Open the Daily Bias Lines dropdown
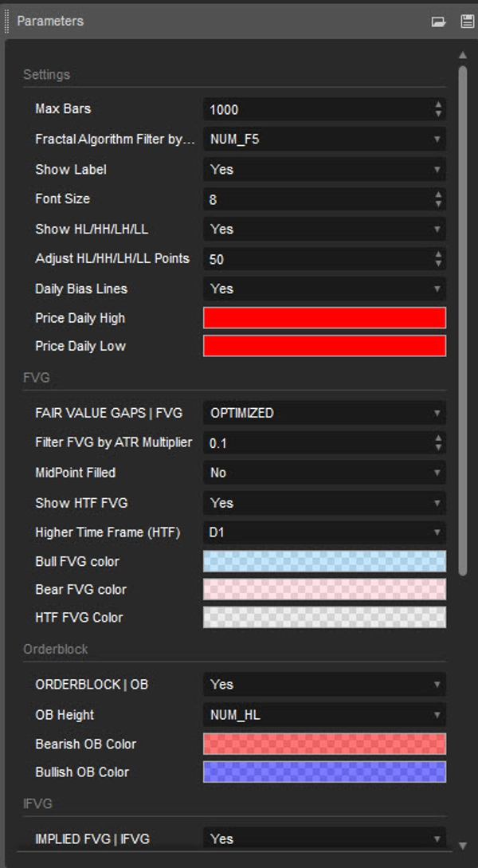This screenshot has height=868, width=478. (x=323, y=289)
